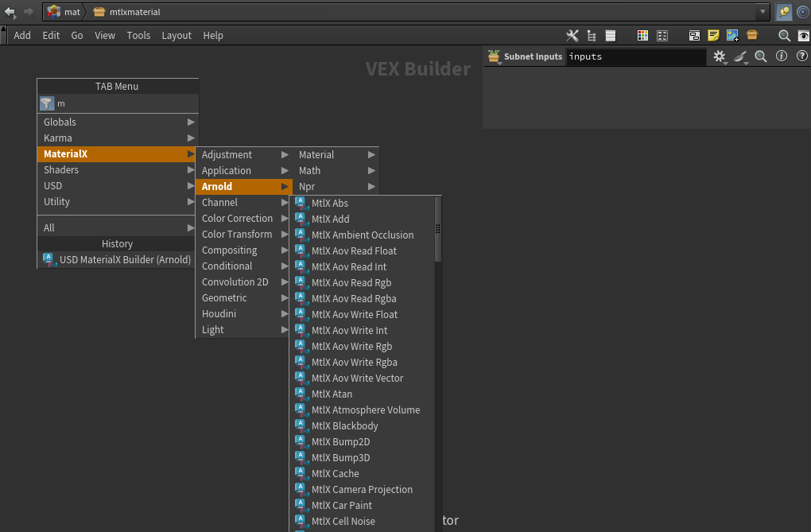Toggle the pin network pane icon

point(784,11)
